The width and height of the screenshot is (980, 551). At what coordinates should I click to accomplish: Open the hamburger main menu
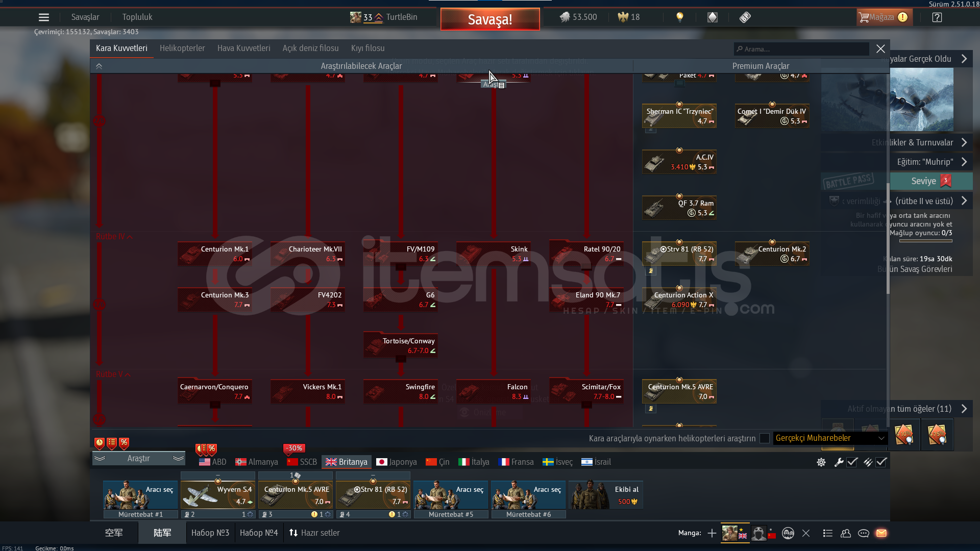(44, 17)
